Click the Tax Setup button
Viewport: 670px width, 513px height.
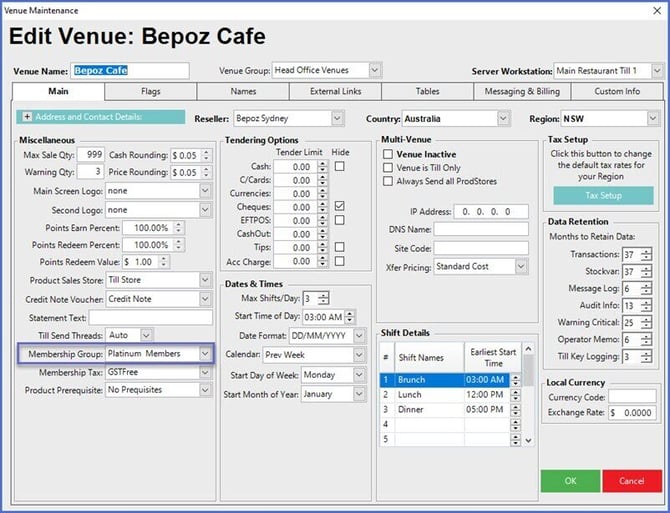tap(603, 196)
